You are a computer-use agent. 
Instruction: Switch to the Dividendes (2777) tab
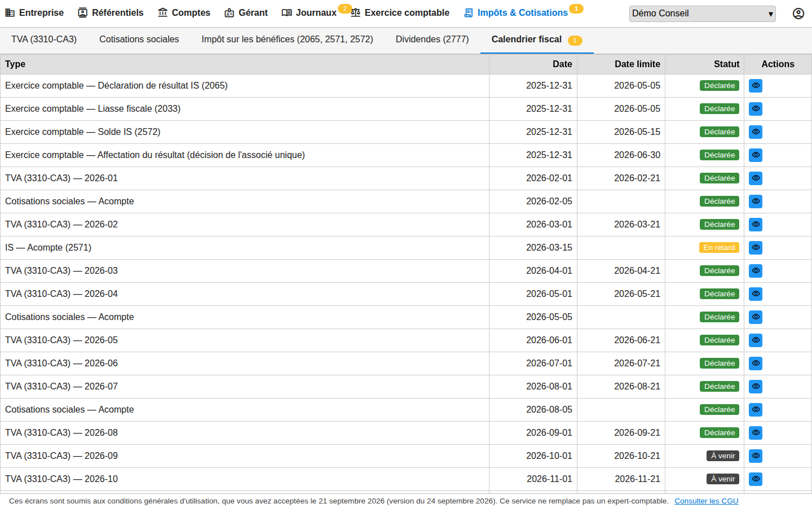432,40
